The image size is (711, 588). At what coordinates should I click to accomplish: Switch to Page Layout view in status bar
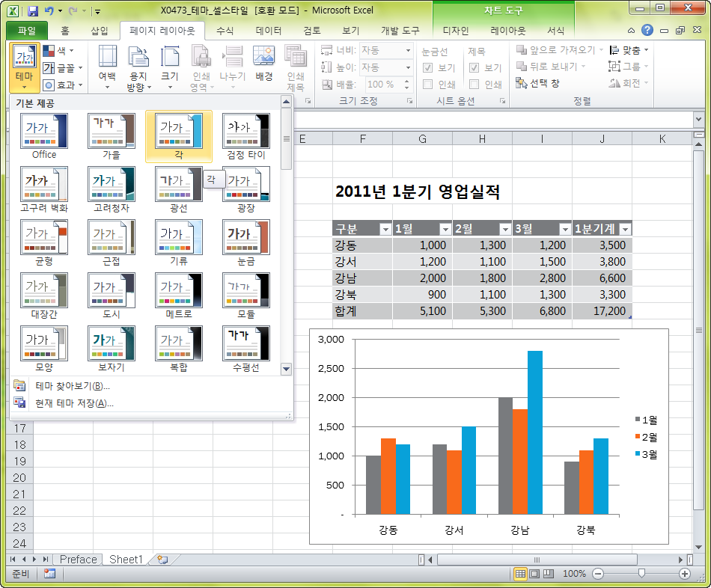click(534, 574)
